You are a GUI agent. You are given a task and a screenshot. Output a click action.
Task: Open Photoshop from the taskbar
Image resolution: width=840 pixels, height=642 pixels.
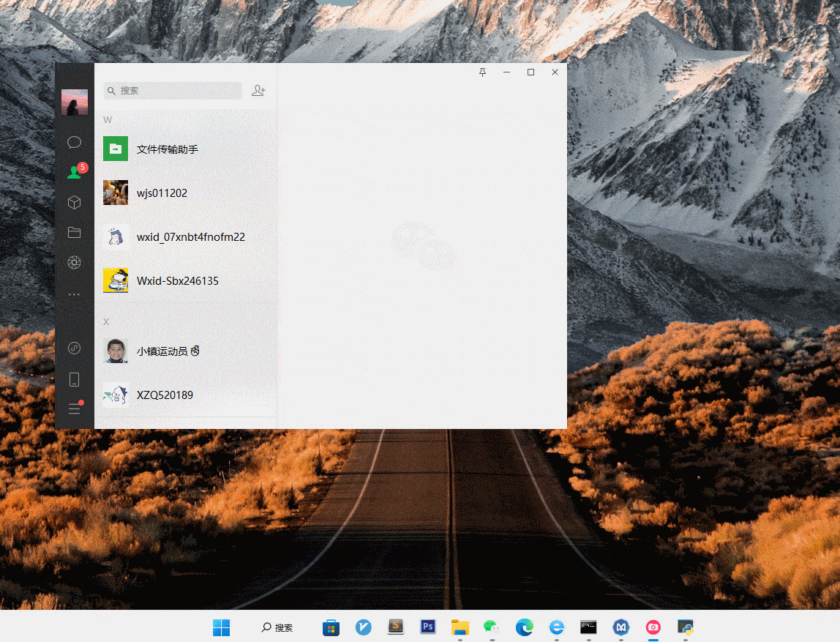point(428,627)
